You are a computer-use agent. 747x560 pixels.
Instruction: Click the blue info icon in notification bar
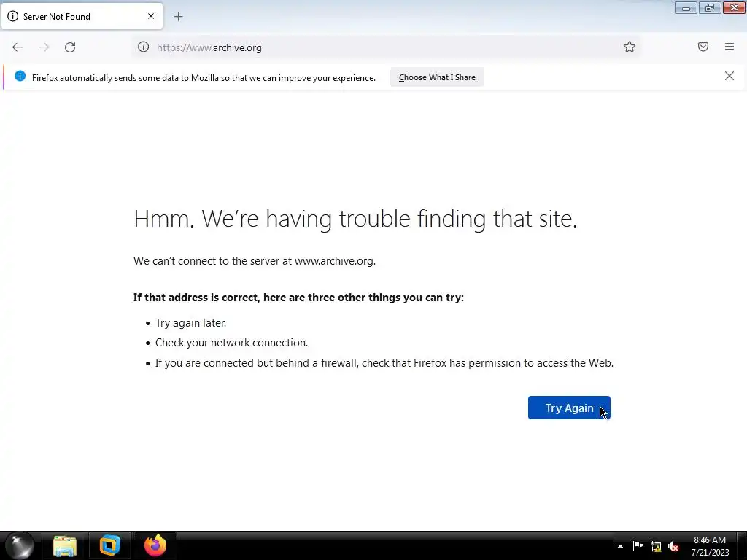(x=20, y=76)
